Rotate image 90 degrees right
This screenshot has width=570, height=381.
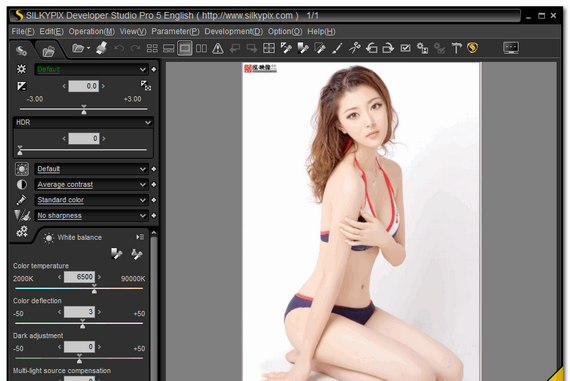pos(388,48)
